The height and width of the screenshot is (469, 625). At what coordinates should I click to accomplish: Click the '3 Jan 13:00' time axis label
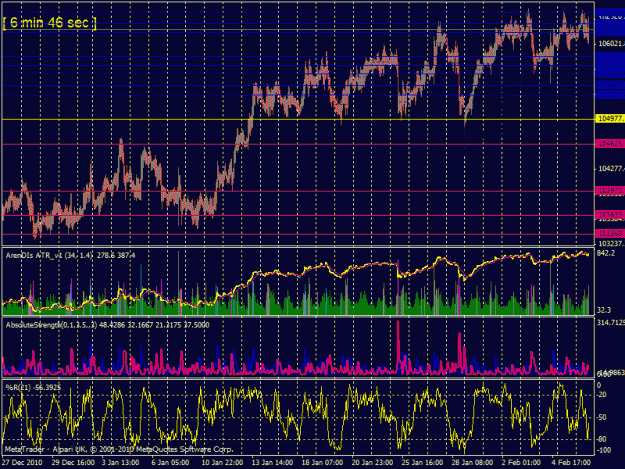point(120,462)
